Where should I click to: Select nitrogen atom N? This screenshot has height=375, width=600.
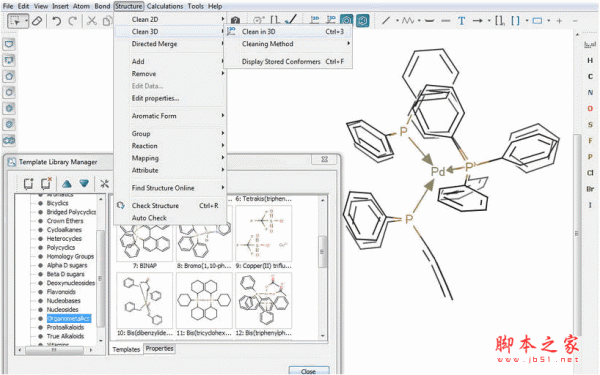[x=590, y=93]
